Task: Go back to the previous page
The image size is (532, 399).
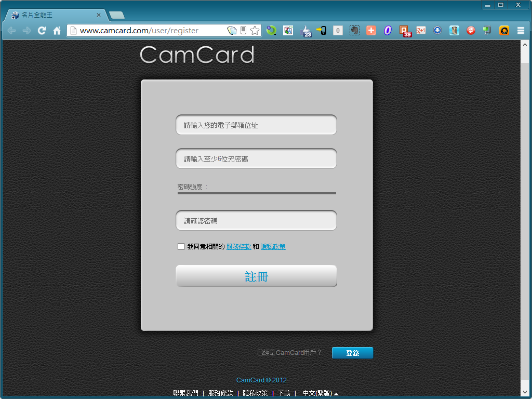Action: 11,31
